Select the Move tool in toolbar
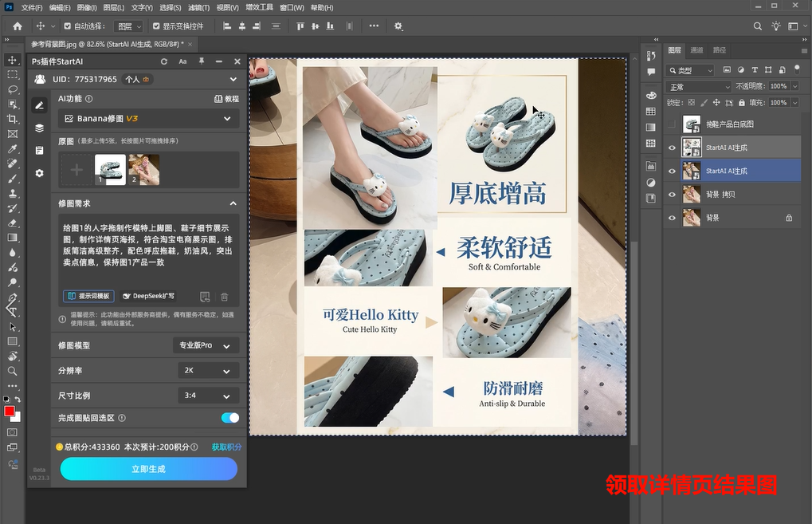Viewport: 812px width, 524px height. 12,60
